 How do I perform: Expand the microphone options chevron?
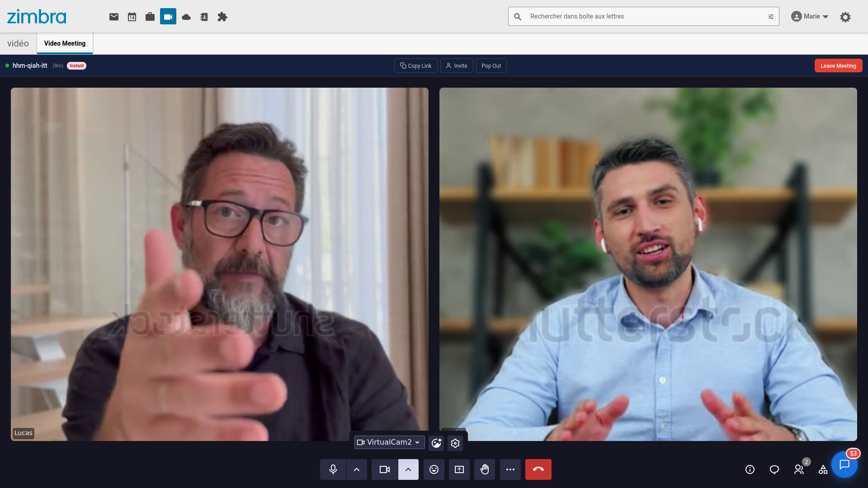click(x=357, y=469)
